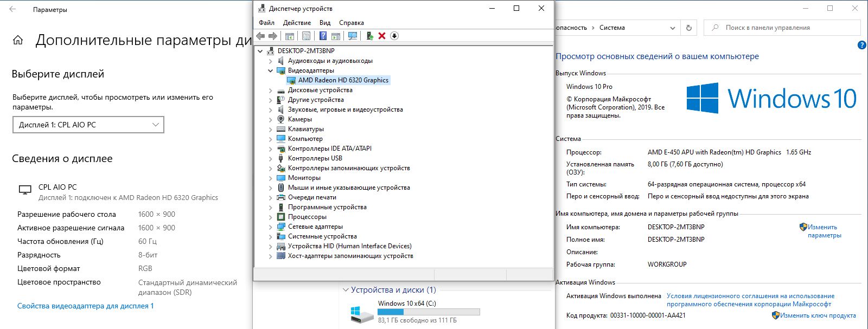Click the WORKGROUP workgroup value
The image size is (868, 329).
click(x=667, y=265)
